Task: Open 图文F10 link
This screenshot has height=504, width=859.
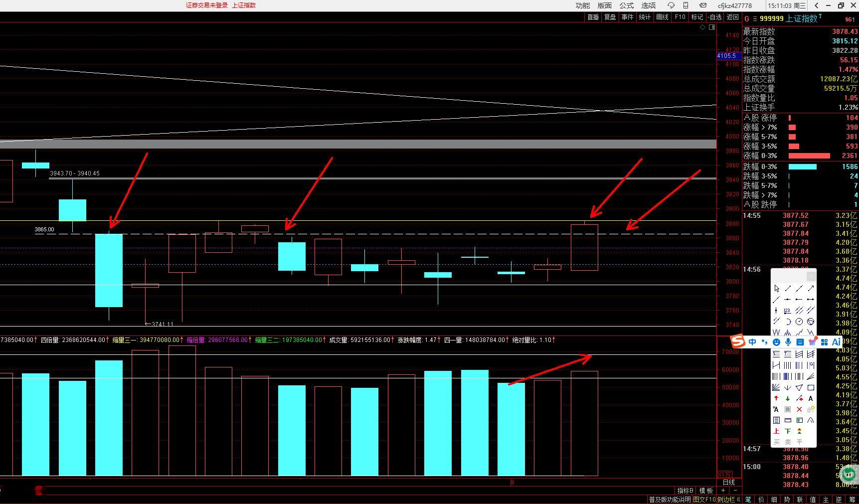Action: tap(704, 500)
